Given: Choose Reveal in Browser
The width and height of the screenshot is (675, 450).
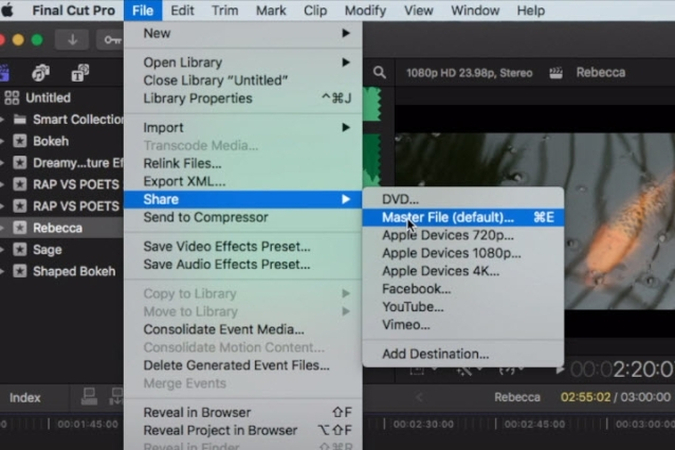Looking at the screenshot, I should tap(243, 413).
